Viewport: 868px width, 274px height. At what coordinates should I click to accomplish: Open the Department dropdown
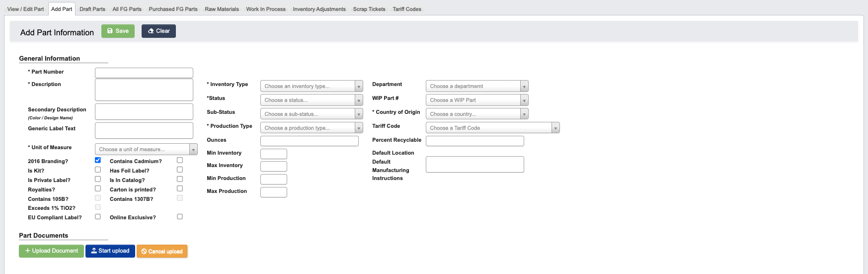pos(477,86)
